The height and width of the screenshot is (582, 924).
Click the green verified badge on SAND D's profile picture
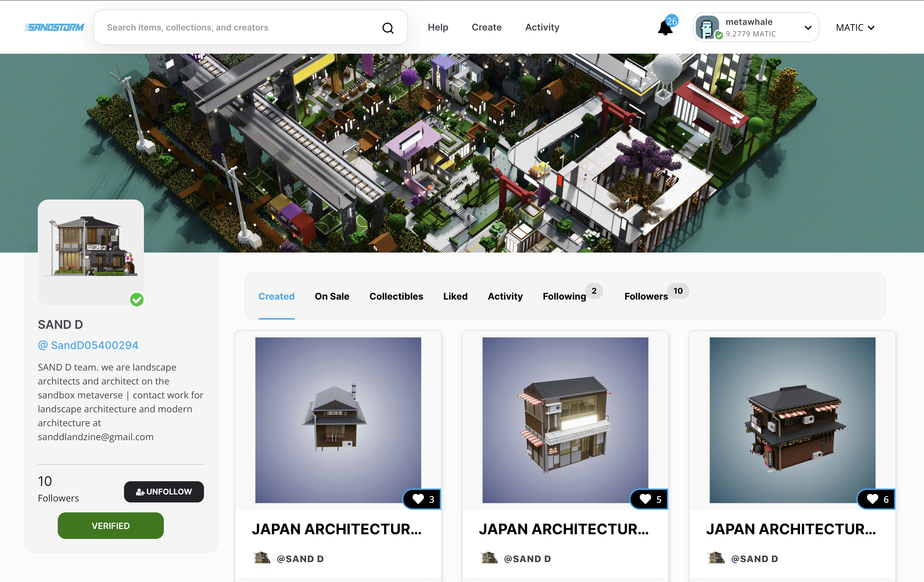pos(137,299)
